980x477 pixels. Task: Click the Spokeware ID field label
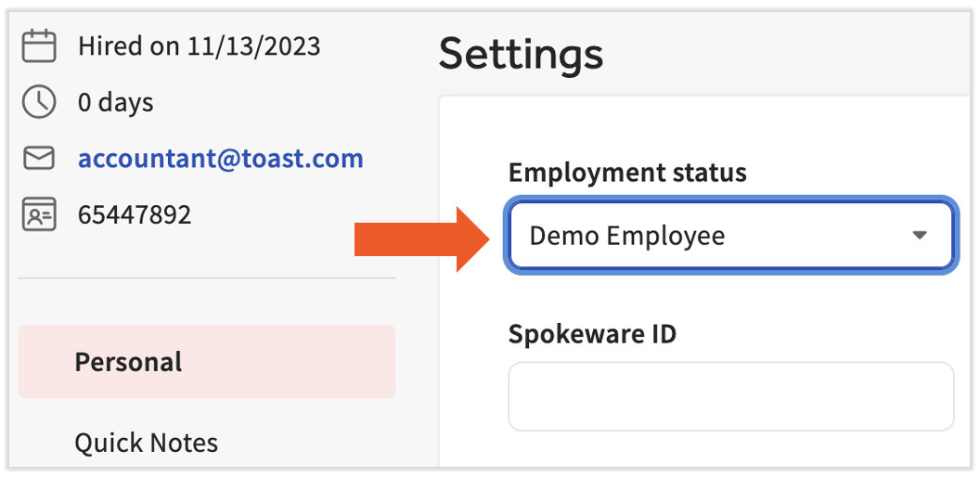(592, 334)
